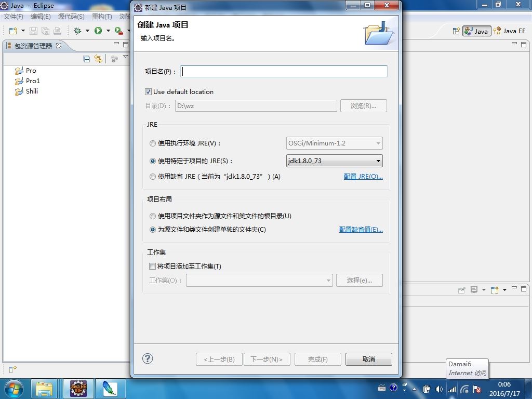Select the 包资源管理器 view tab
This screenshot has height=399, width=532.
click(x=33, y=46)
